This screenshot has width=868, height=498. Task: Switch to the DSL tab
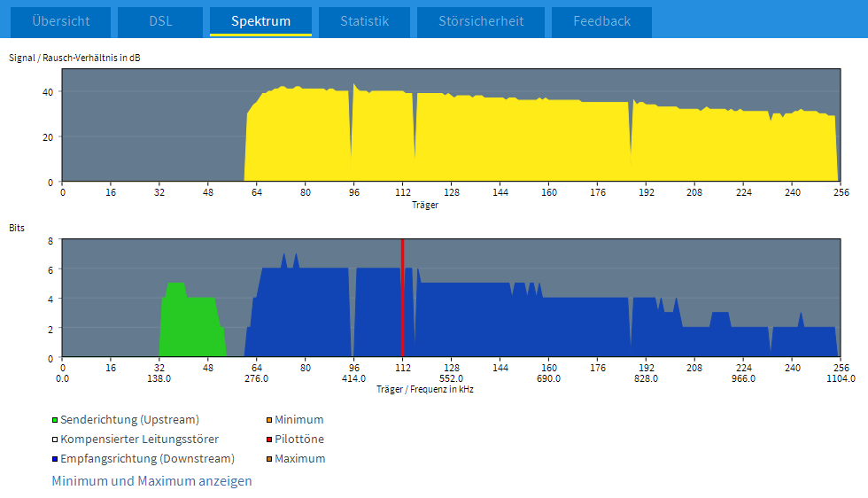point(160,21)
